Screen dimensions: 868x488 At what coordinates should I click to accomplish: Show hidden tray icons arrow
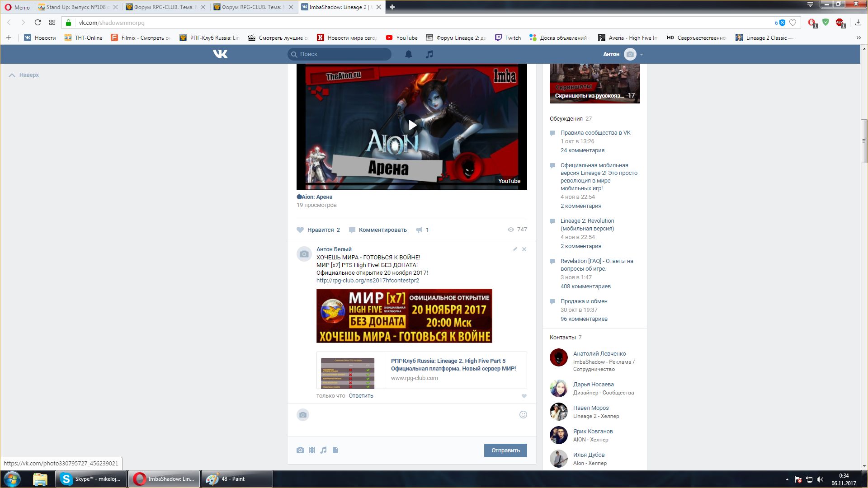click(x=787, y=479)
